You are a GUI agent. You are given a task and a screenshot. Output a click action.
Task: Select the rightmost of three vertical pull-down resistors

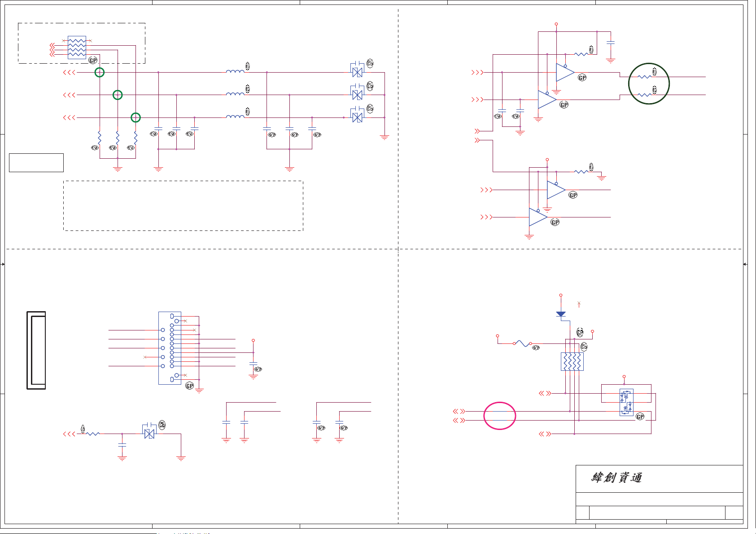(x=135, y=139)
